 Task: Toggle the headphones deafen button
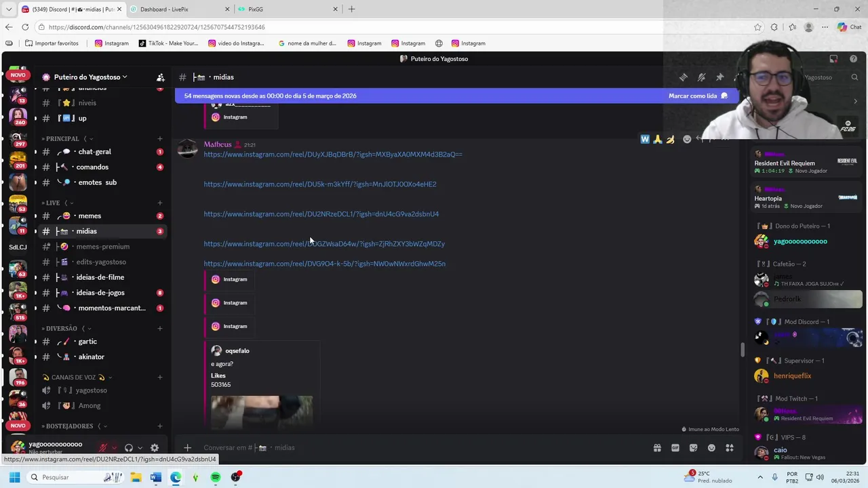pos(129,448)
